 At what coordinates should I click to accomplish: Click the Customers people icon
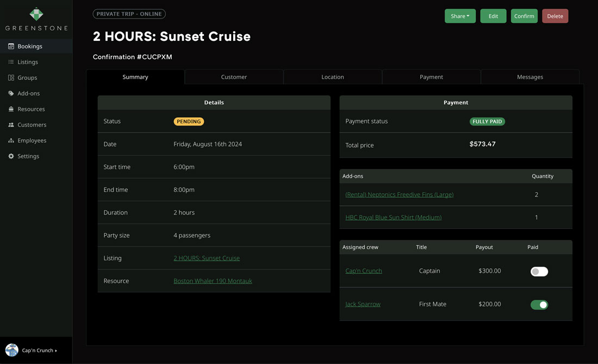click(11, 125)
